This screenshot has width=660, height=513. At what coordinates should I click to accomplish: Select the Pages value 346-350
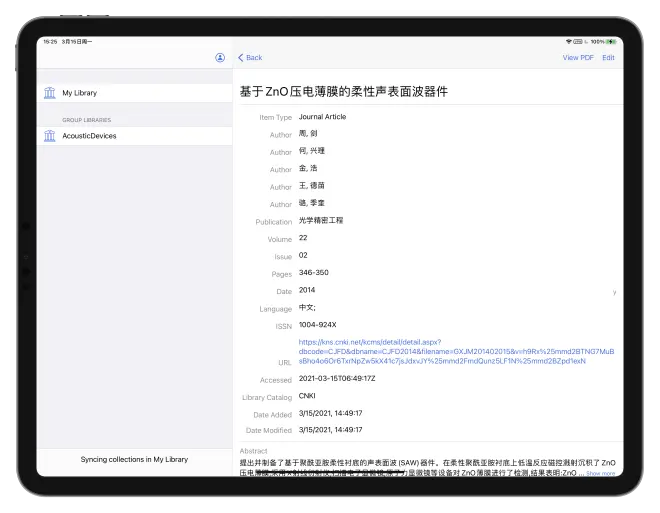(314, 273)
